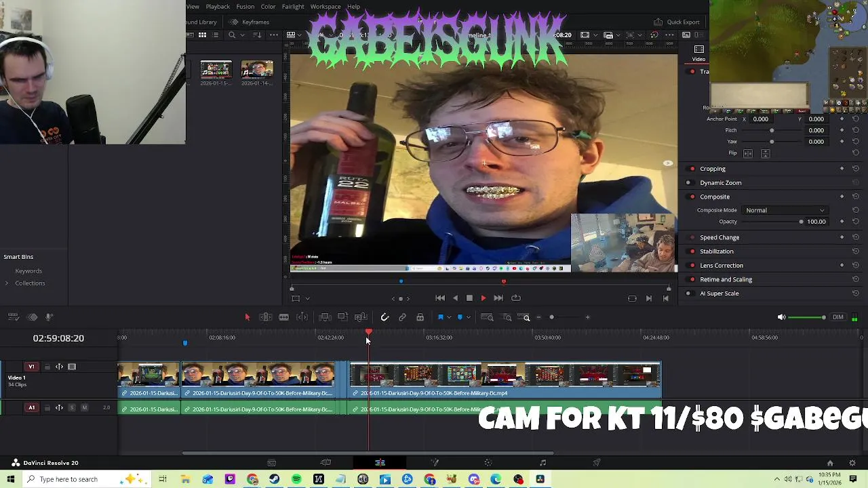Activate the Trim Edit Mode tool
This screenshot has height=488, width=868.
(266, 317)
